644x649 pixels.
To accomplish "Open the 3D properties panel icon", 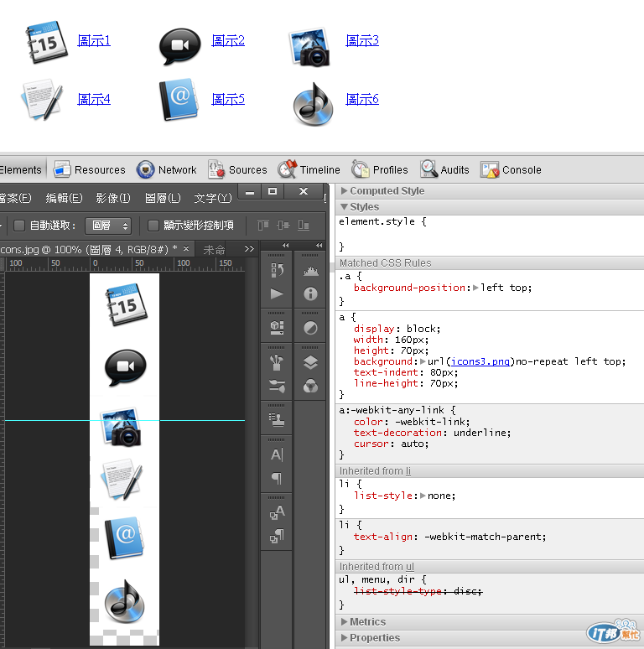I will [x=277, y=327].
